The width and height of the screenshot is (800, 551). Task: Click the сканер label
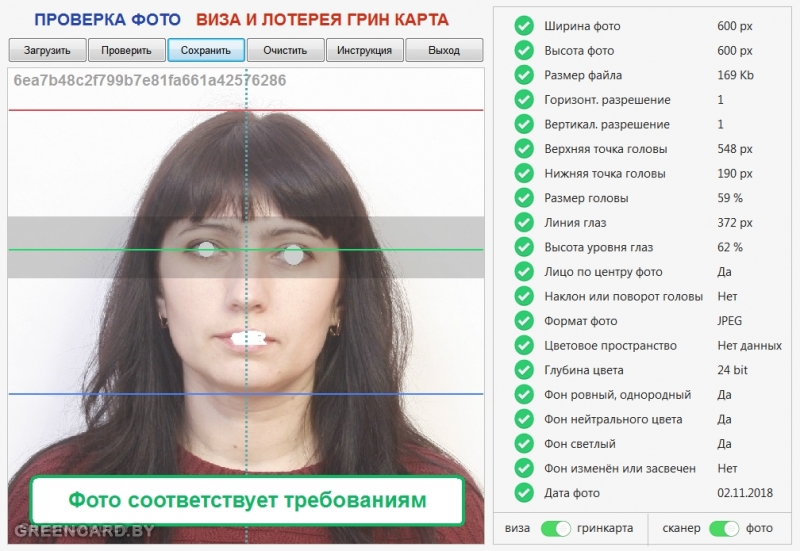(681, 529)
